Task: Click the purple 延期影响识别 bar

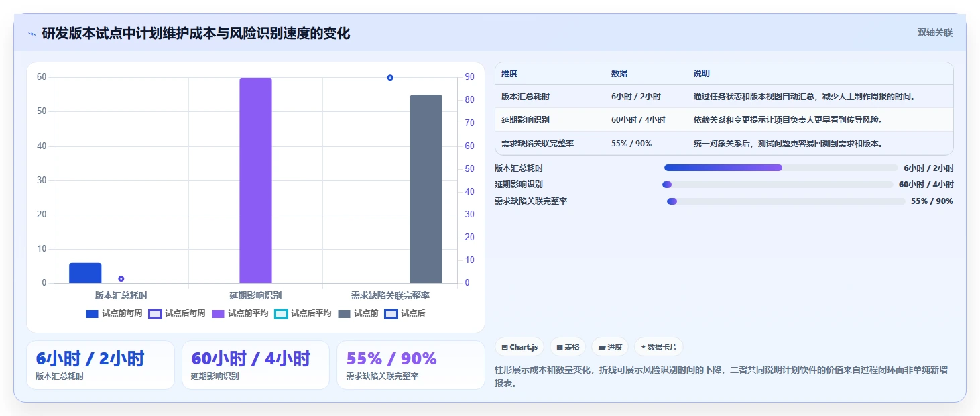Action: (255, 180)
